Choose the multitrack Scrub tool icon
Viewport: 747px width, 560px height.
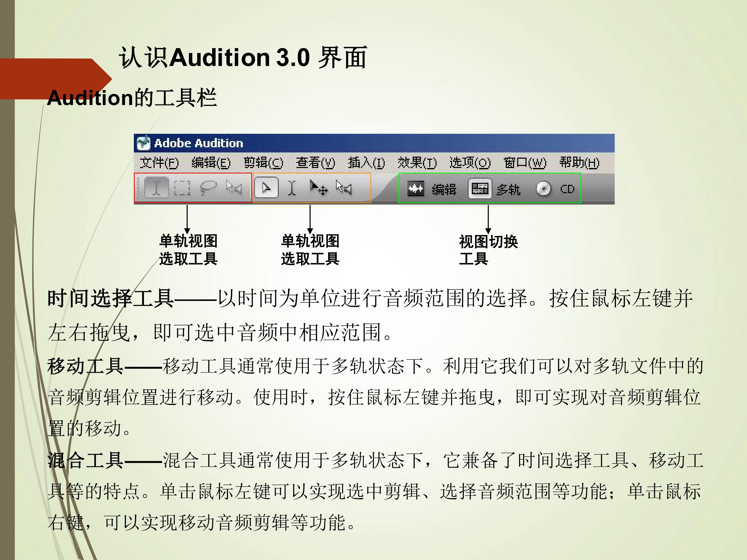pos(344,188)
